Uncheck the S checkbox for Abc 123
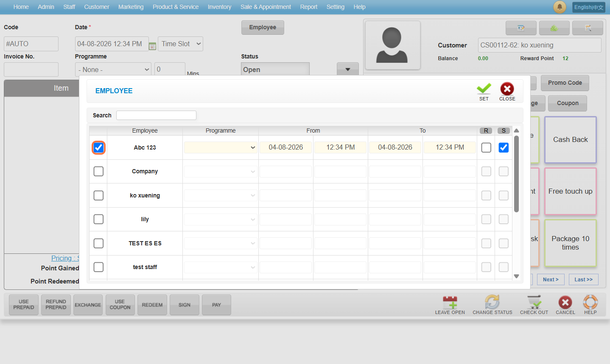Viewport: 610px width, 364px height. click(504, 147)
